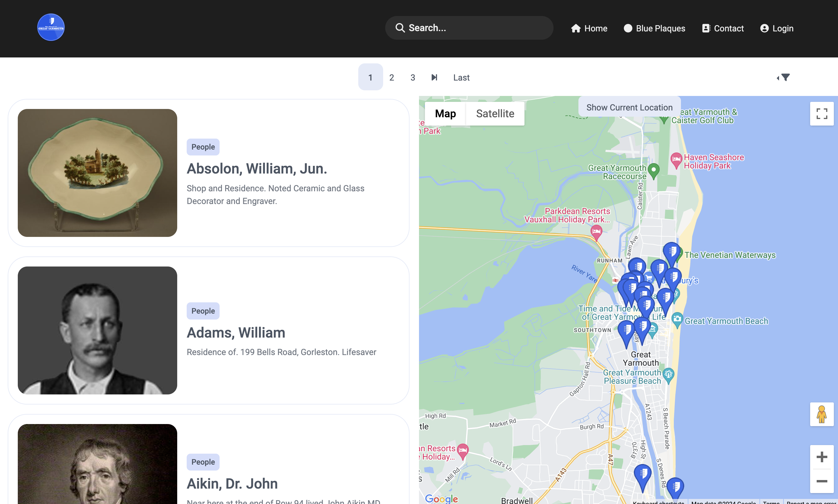Zoom out on the map
838x504 pixels.
822,481
